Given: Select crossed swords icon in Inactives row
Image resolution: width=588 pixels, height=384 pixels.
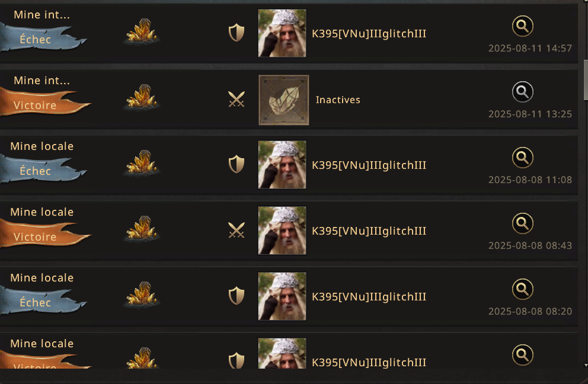Looking at the screenshot, I should click(237, 100).
